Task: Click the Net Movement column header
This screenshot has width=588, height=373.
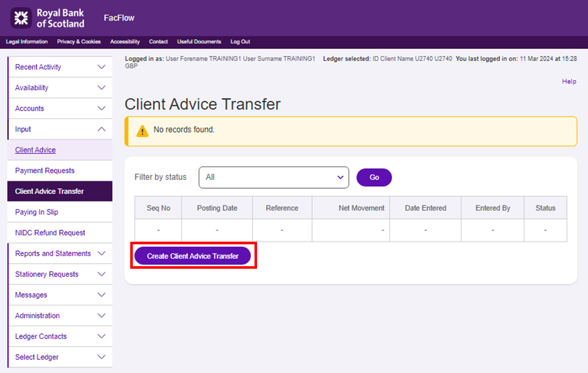Action: point(361,208)
